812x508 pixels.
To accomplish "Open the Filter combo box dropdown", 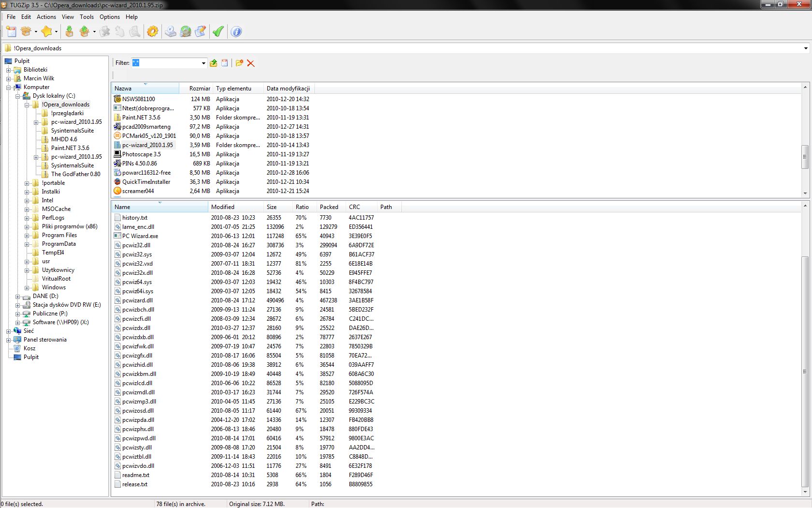I will click(x=203, y=63).
